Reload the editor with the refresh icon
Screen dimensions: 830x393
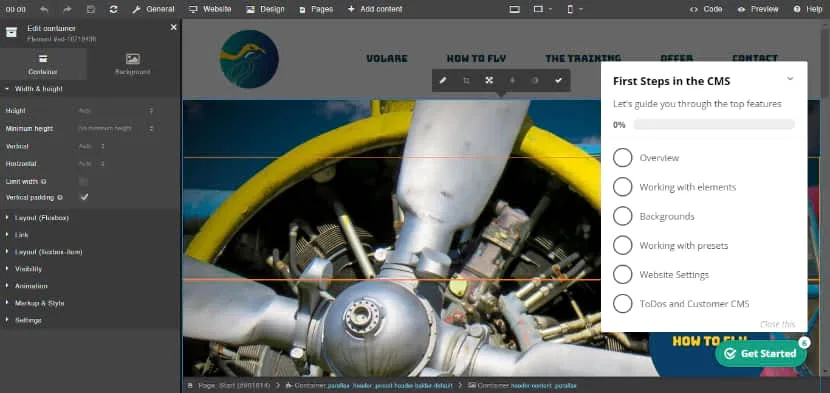point(113,9)
